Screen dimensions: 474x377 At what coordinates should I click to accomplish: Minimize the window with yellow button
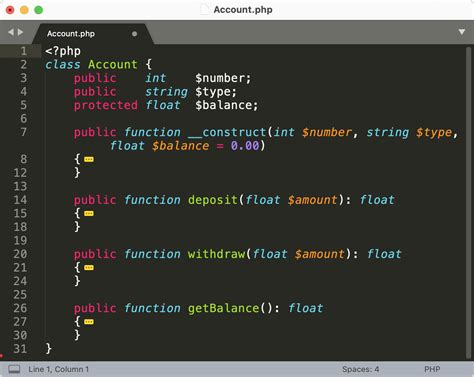[24, 10]
